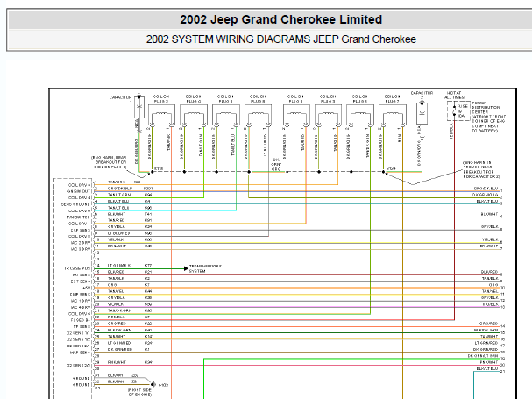Select pin 7 TAN/RED wire label
This screenshot has width=532, height=399.
[x=117, y=220]
